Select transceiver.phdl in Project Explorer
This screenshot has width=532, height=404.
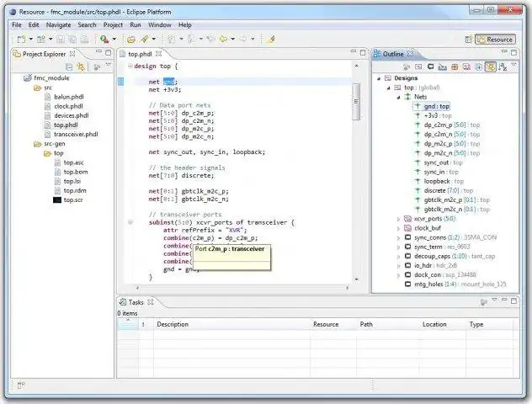[76, 135]
